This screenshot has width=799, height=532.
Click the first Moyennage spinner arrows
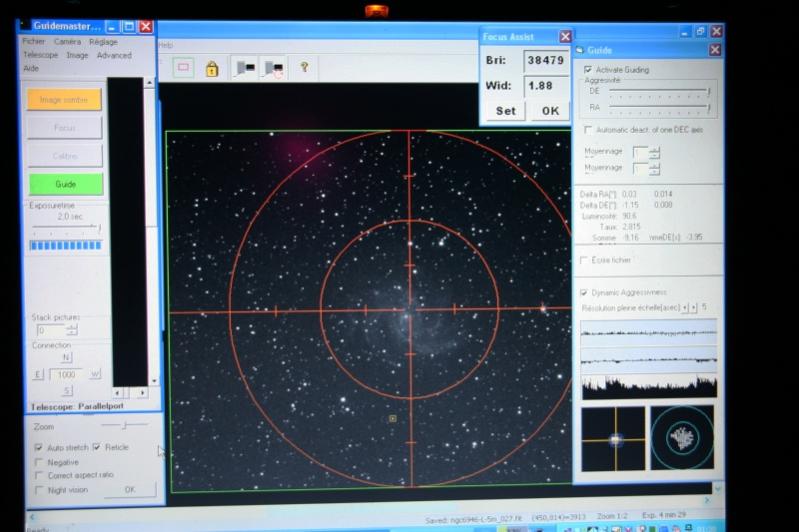coord(655,152)
